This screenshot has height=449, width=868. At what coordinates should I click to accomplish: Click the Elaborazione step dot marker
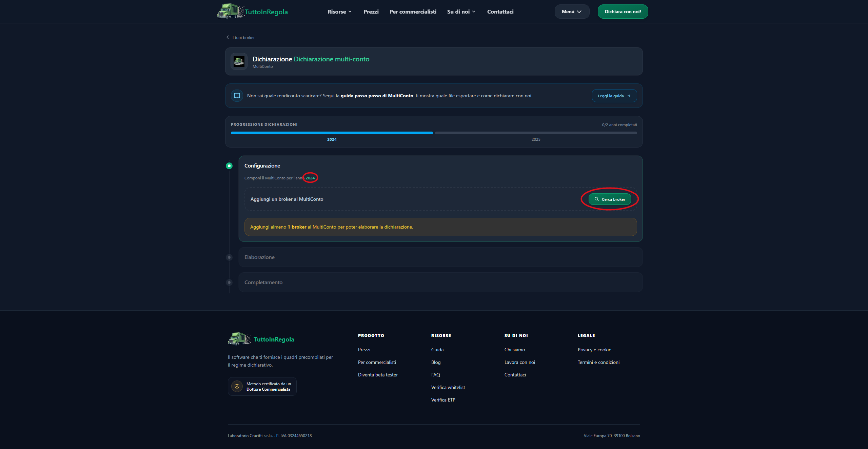[229, 257]
